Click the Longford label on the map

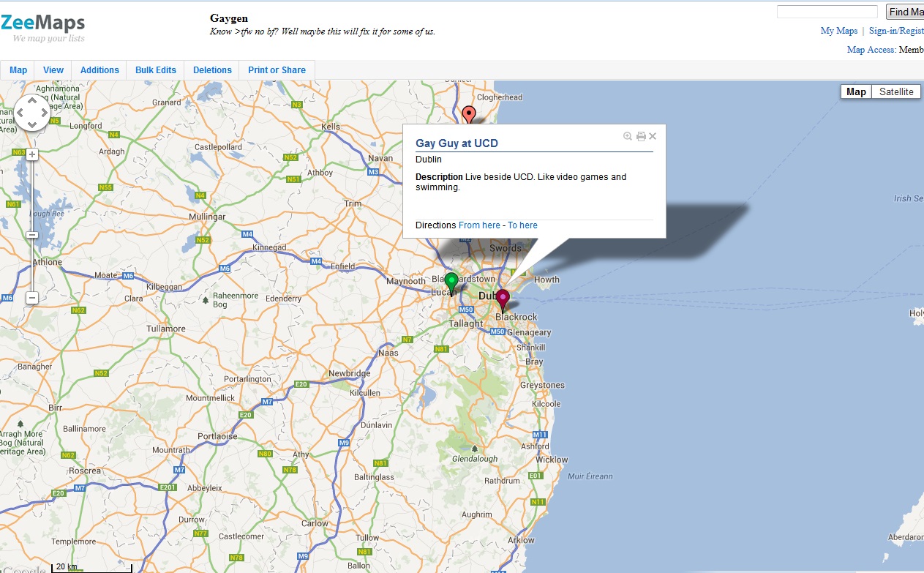point(86,126)
